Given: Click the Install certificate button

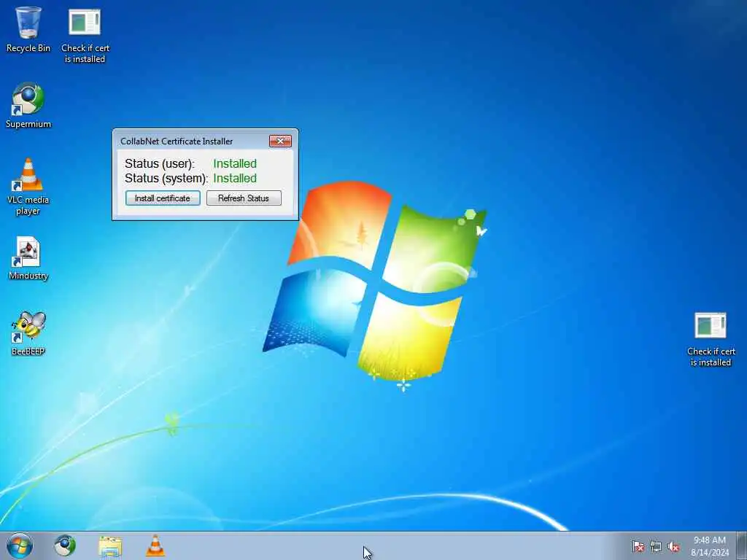Looking at the screenshot, I should 163,198.
